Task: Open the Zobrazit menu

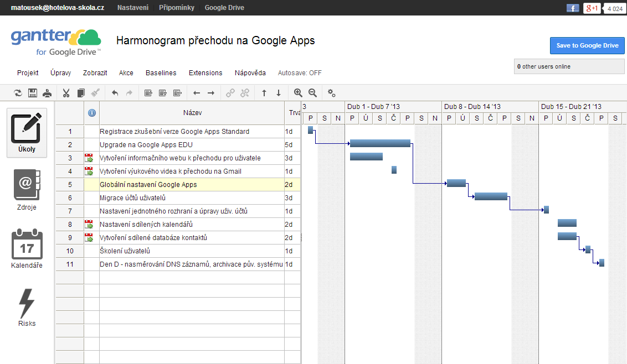Action: (95, 72)
